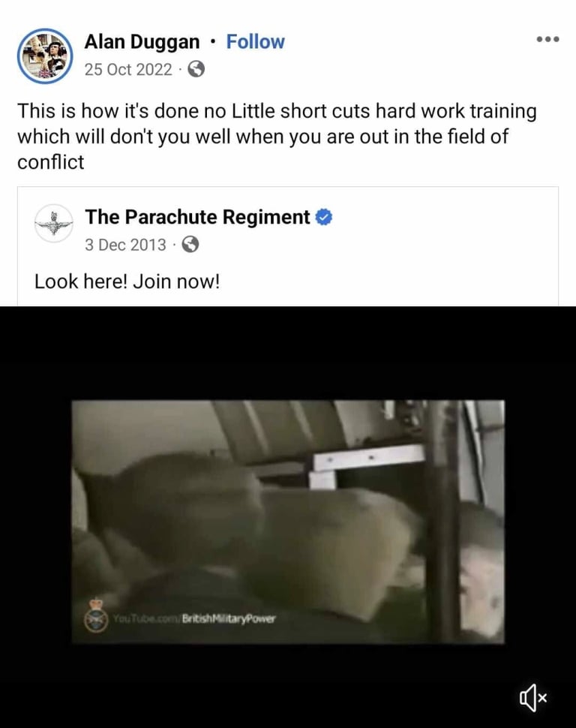Open the 25 Oct 2022 post timestamp
The image size is (576, 728).
[128, 69]
